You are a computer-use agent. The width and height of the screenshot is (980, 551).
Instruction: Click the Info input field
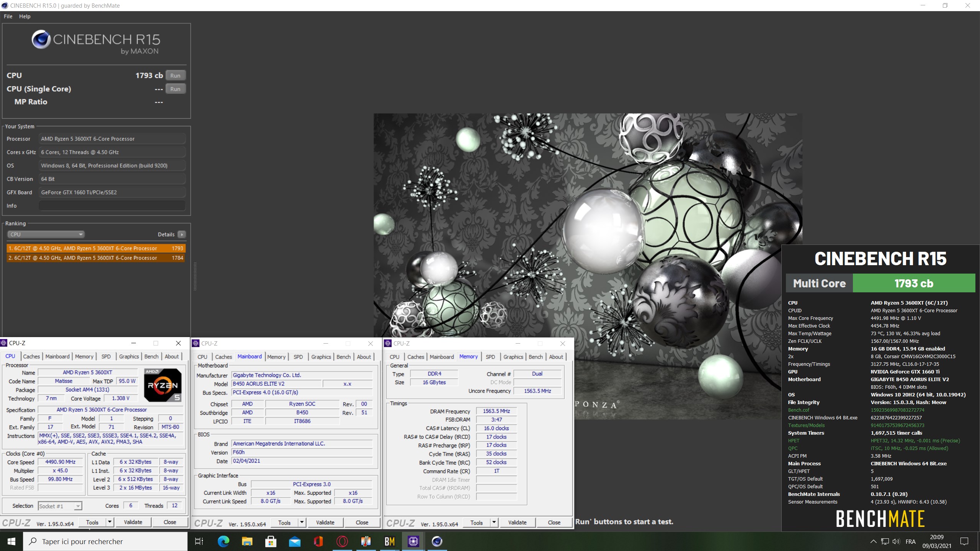[112, 206]
